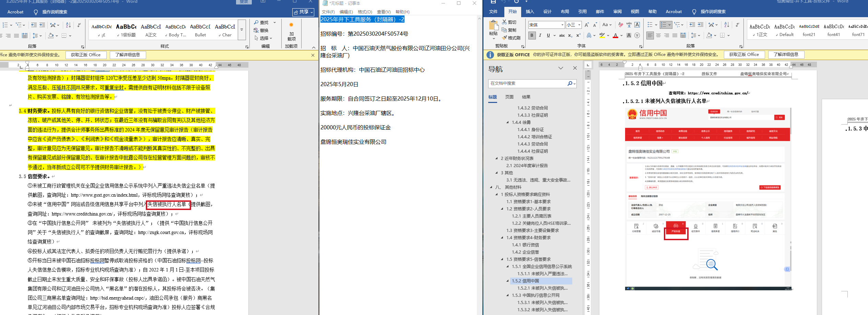Expand the styles gallery in left Word
868x315 pixels.
pos(242,30)
